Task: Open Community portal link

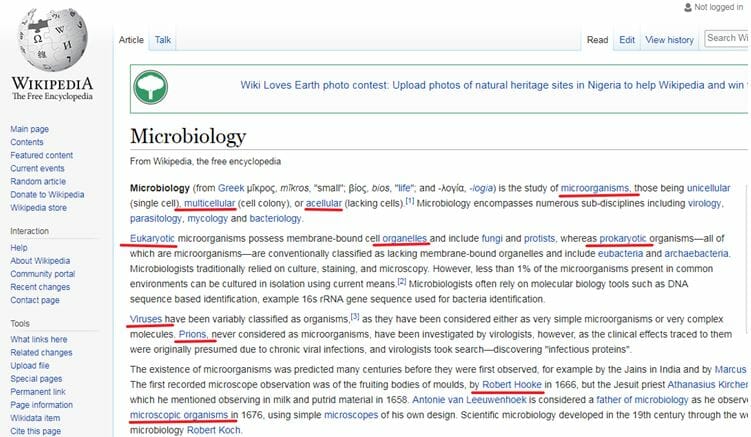Action: [x=43, y=274]
